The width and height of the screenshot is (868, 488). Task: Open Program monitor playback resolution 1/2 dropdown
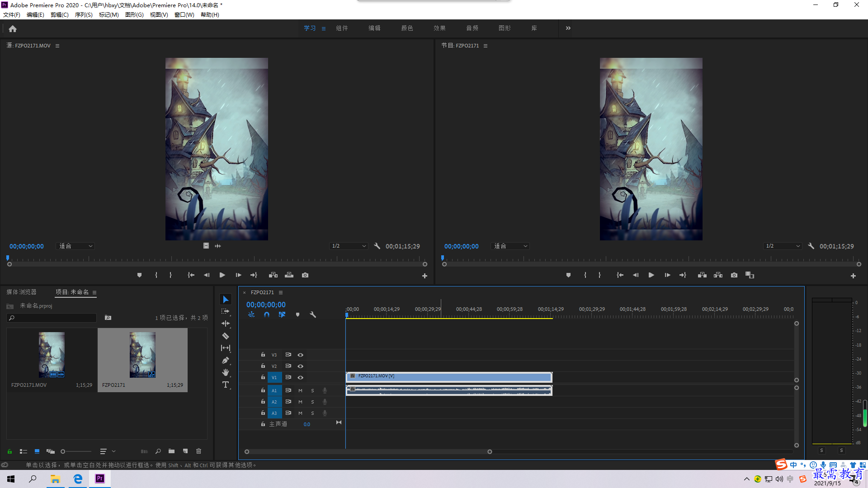pyautogui.click(x=783, y=246)
